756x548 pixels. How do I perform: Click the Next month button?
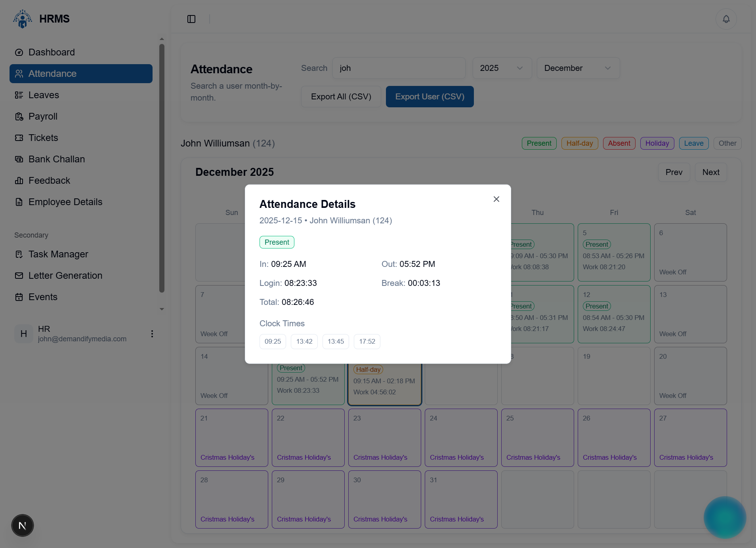[710, 172]
